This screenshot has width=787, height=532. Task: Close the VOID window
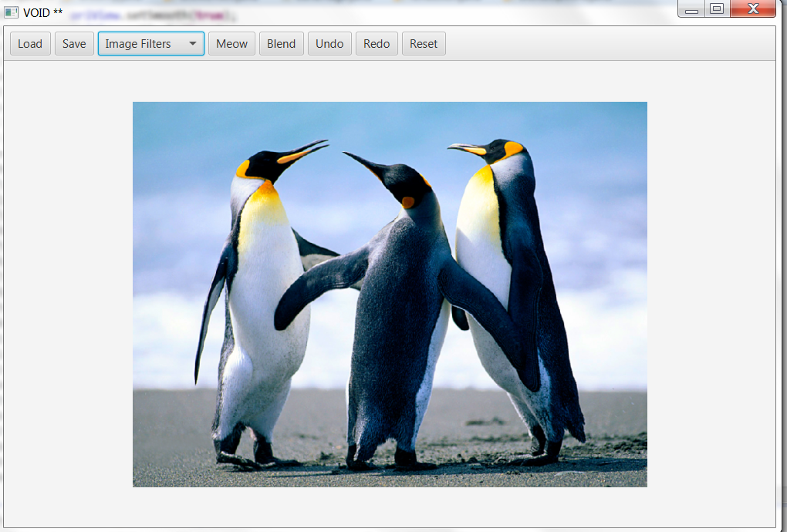[x=753, y=8]
